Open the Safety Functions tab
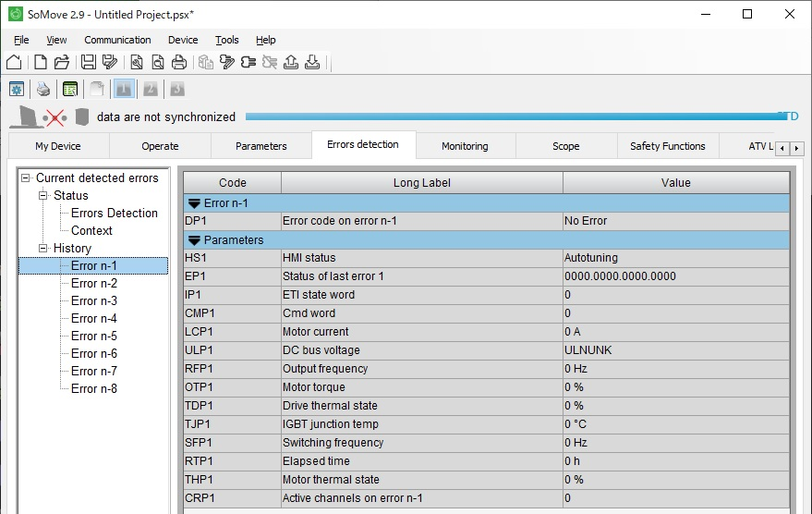Screen dimensions: 812x514 tap(668, 146)
